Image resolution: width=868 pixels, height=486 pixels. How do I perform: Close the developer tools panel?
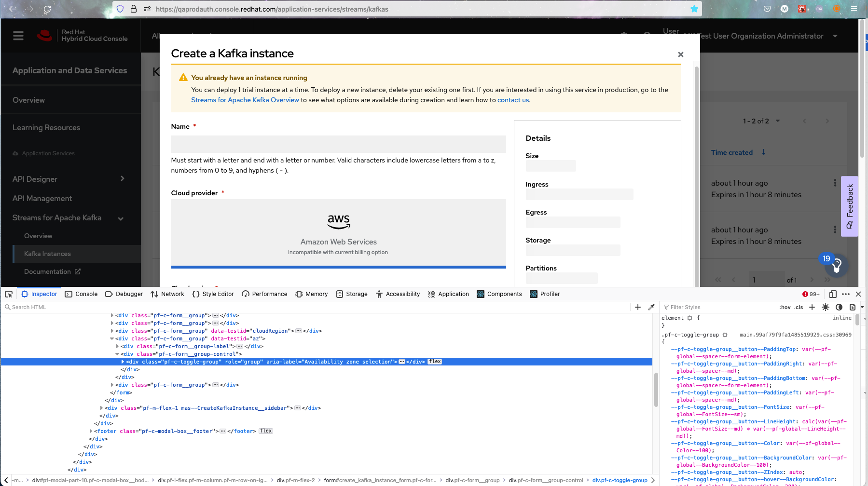coord(858,294)
